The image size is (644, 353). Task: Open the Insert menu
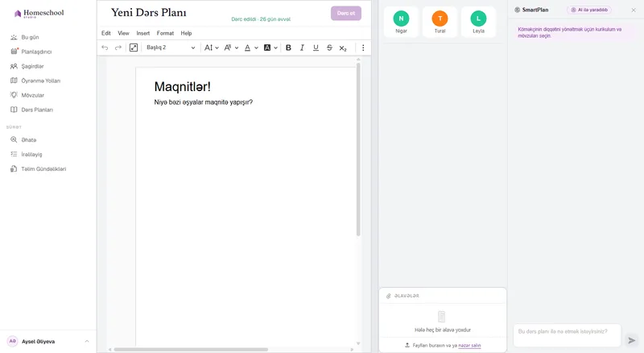tap(143, 33)
